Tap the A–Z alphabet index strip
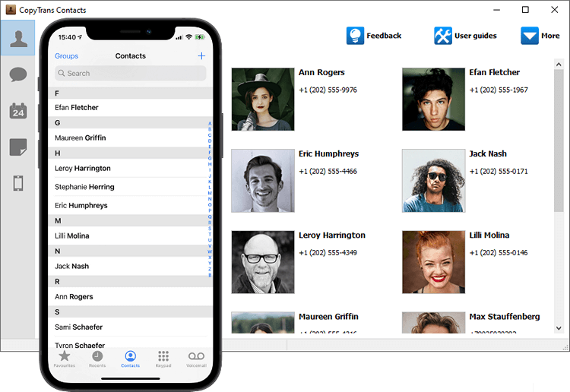Image resolution: width=570 pixels, height=392 pixels. pos(210,200)
